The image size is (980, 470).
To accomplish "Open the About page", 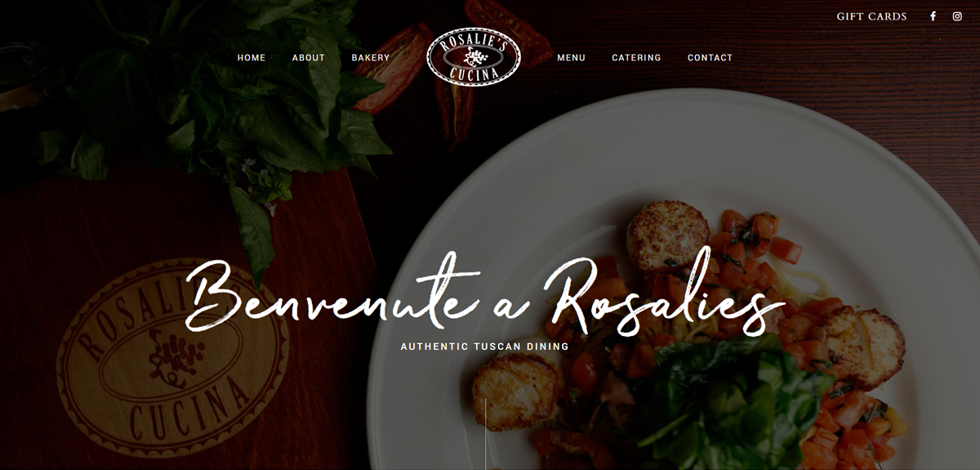I will 309,58.
